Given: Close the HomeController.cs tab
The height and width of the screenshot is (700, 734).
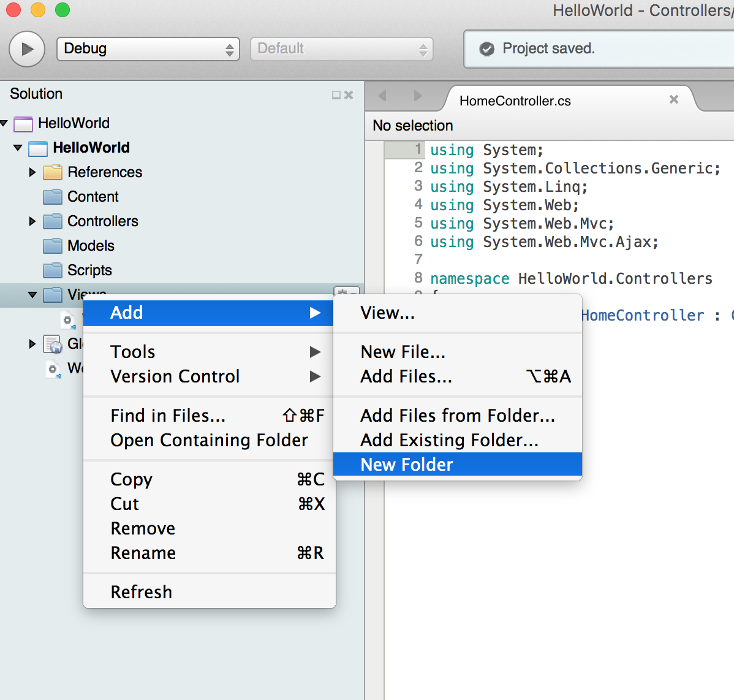Looking at the screenshot, I should click(x=673, y=99).
